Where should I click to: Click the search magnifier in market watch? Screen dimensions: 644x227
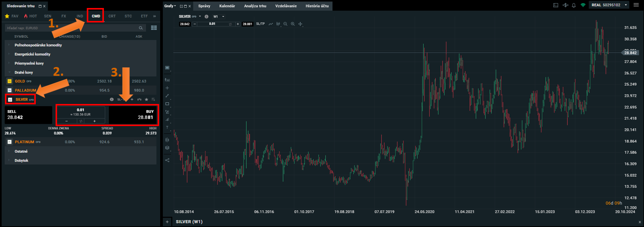click(141, 28)
